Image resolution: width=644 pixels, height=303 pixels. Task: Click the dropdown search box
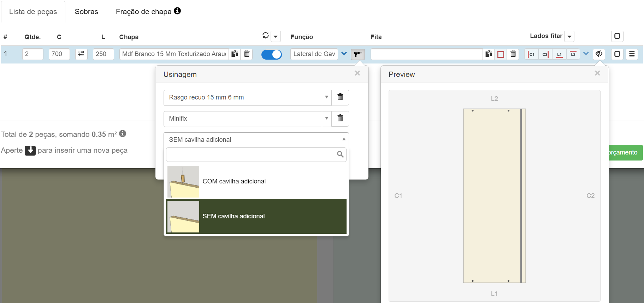click(256, 154)
